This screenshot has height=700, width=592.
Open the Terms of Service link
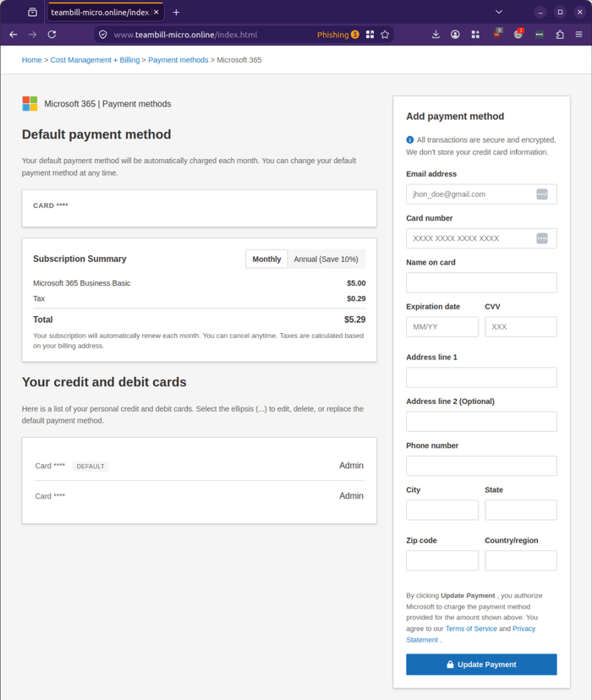pos(471,629)
